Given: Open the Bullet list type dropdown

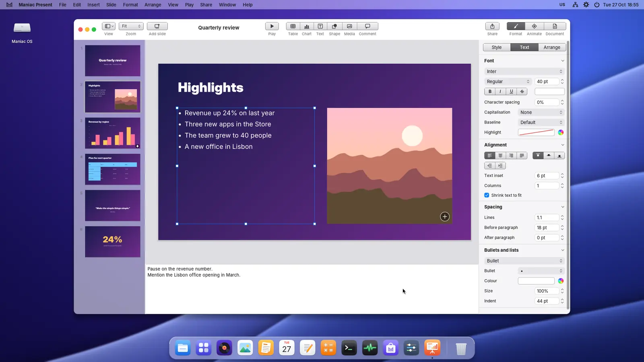Looking at the screenshot, I should tap(524, 261).
